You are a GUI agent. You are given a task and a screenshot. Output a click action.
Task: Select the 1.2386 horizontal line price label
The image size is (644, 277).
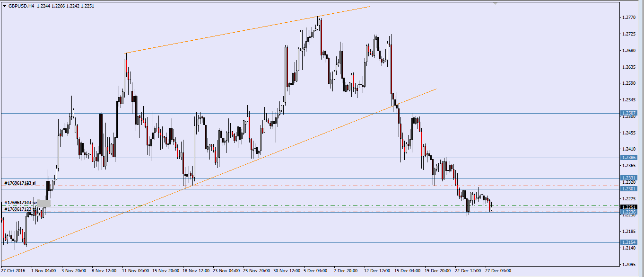pos(629,158)
